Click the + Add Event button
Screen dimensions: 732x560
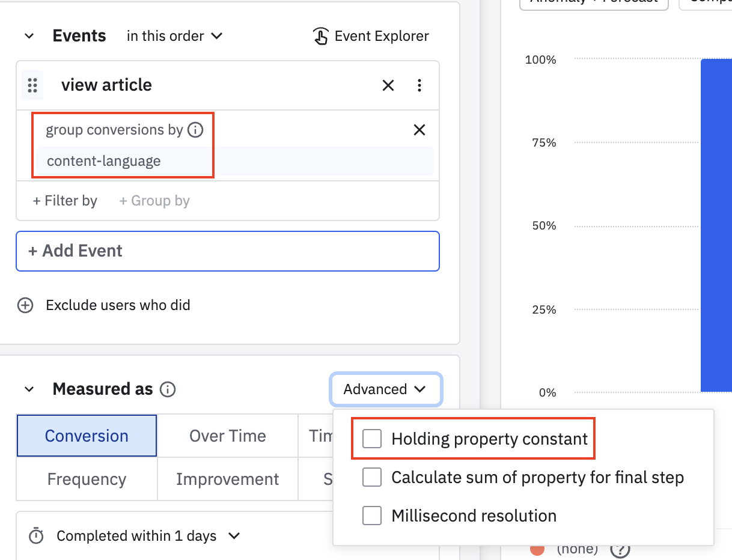tap(227, 251)
